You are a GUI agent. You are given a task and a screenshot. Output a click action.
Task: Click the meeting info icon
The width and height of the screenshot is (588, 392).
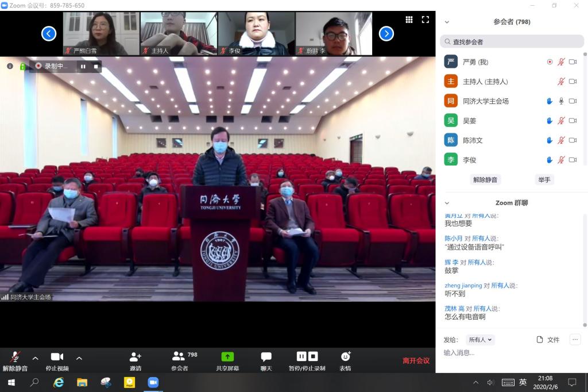tap(10, 66)
